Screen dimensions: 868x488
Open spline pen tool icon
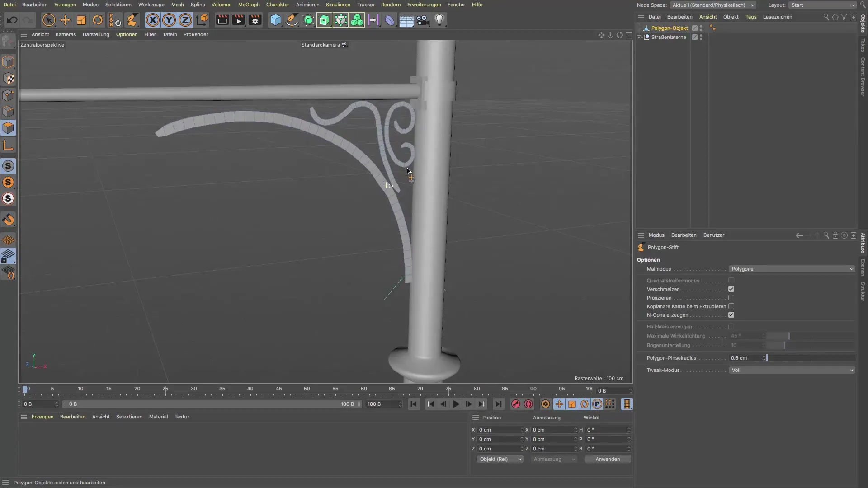coord(292,20)
